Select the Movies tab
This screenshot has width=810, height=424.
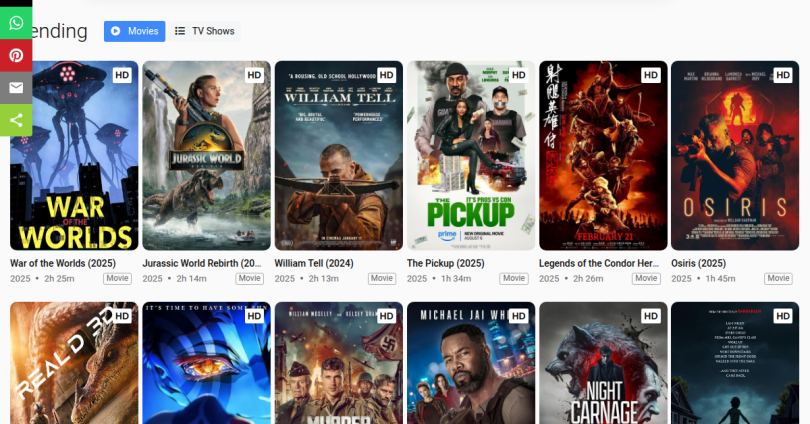(134, 31)
